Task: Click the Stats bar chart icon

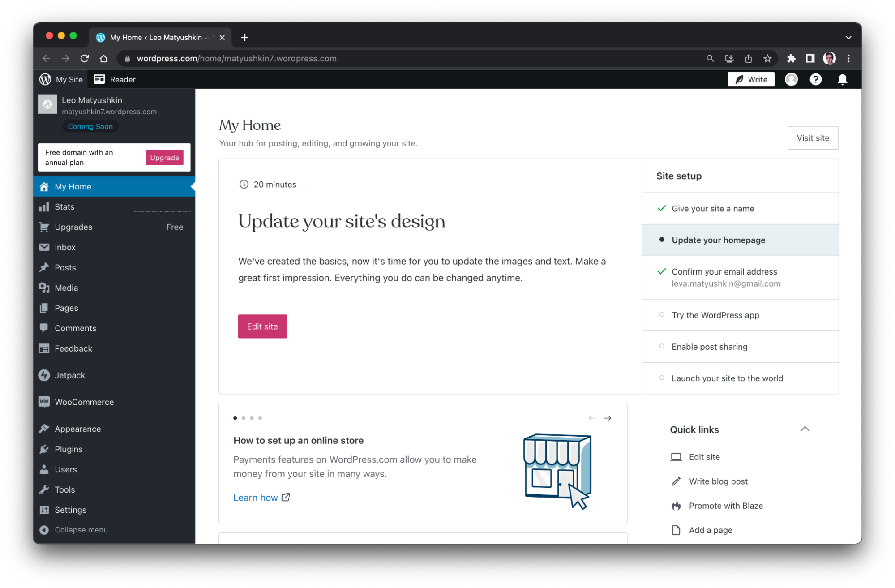Action: (44, 207)
